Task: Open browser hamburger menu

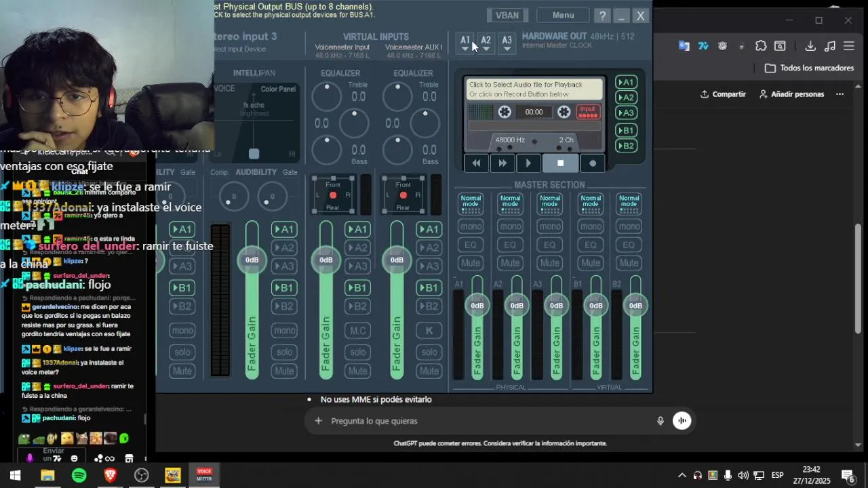Action: pyautogui.click(x=849, y=46)
